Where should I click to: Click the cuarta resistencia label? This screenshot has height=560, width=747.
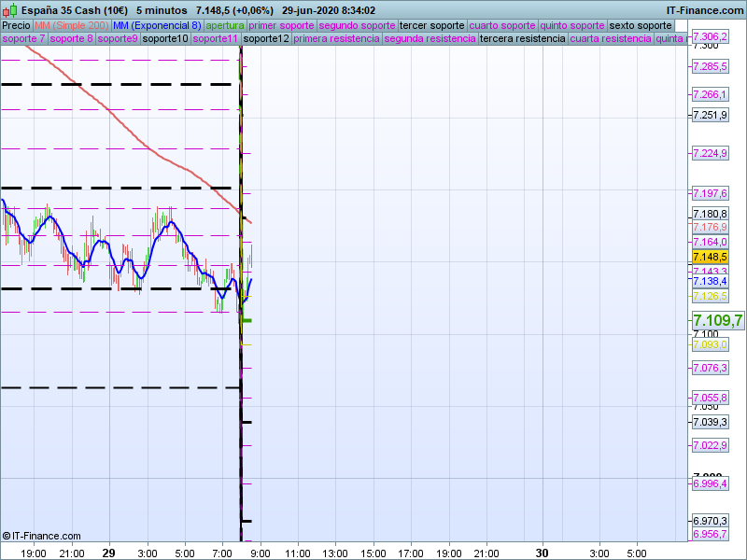pos(610,39)
